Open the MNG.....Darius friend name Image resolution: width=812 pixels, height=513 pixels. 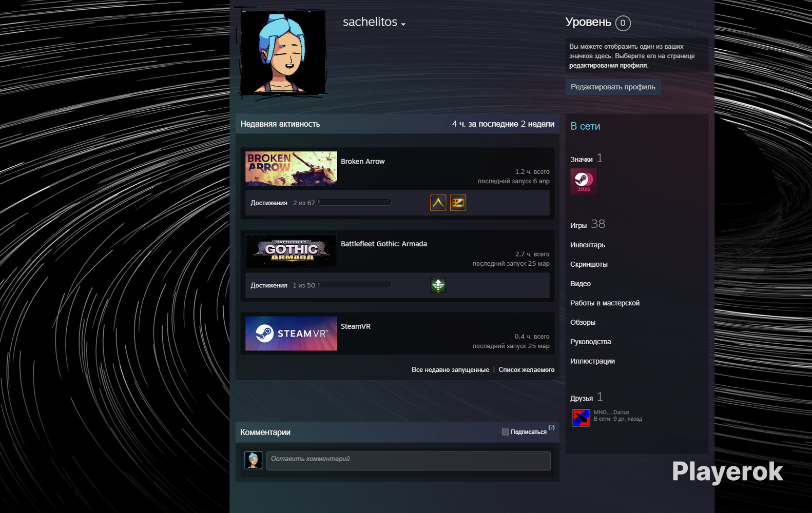611,412
